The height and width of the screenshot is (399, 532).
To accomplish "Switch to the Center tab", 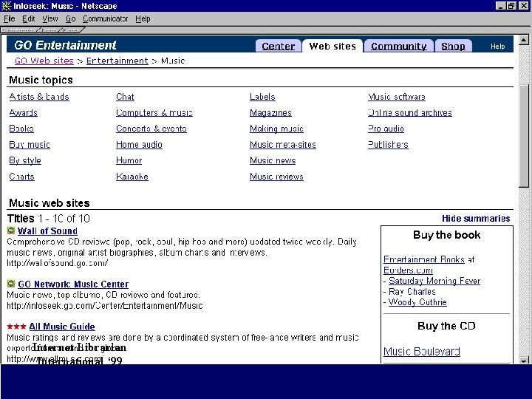I will click(x=279, y=46).
